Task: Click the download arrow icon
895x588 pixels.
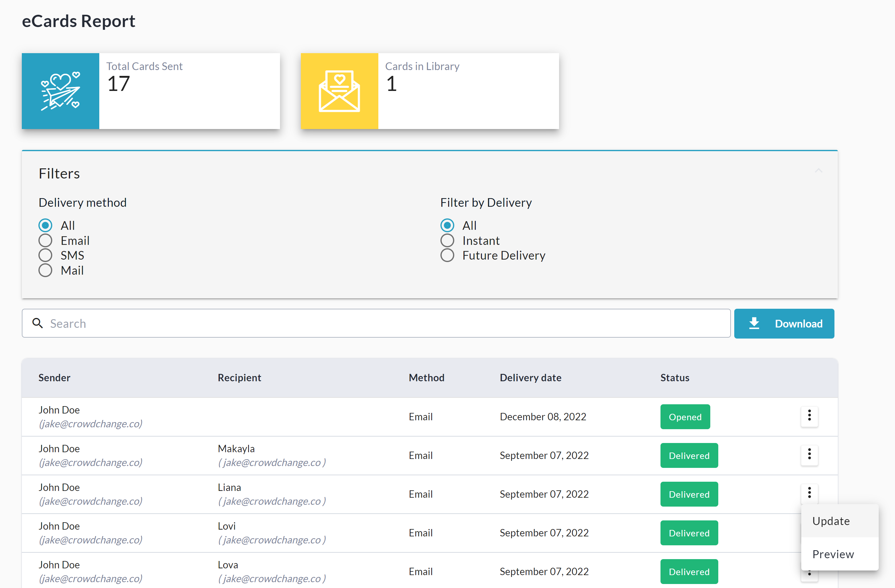Action: click(754, 323)
